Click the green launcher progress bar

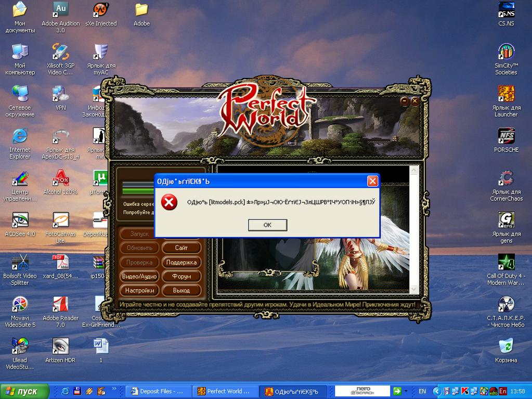pyautogui.click(x=138, y=191)
